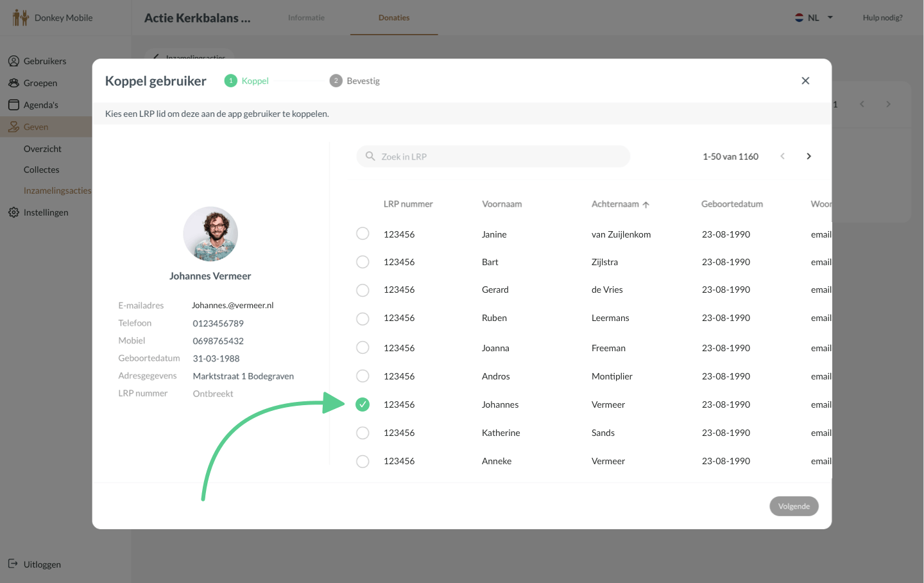924x583 pixels.
Task: Click the phone number 0123456789
Action: [218, 323]
